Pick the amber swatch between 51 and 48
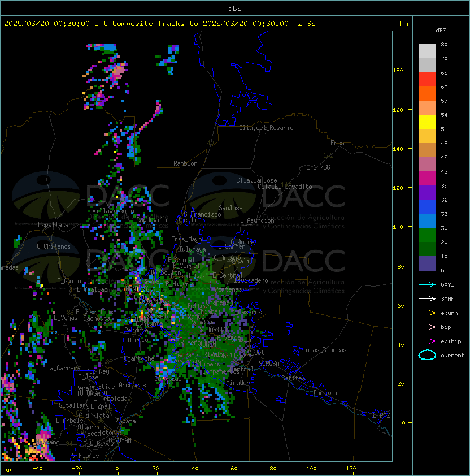 click(427, 136)
